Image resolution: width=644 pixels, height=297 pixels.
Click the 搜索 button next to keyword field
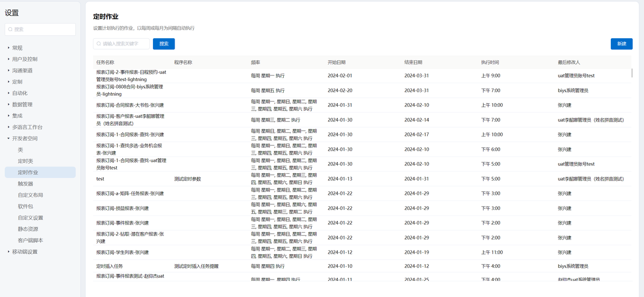(x=164, y=44)
